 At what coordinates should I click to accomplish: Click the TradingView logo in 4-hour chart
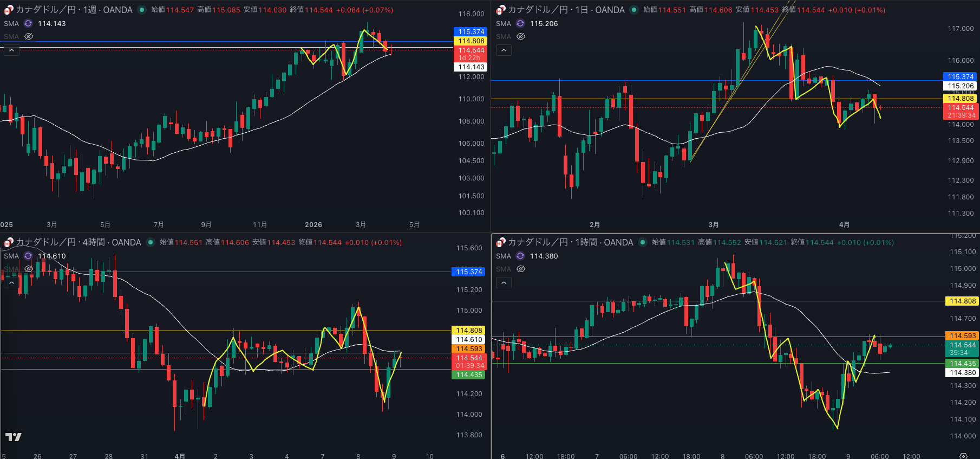pyautogui.click(x=14, y=437)
